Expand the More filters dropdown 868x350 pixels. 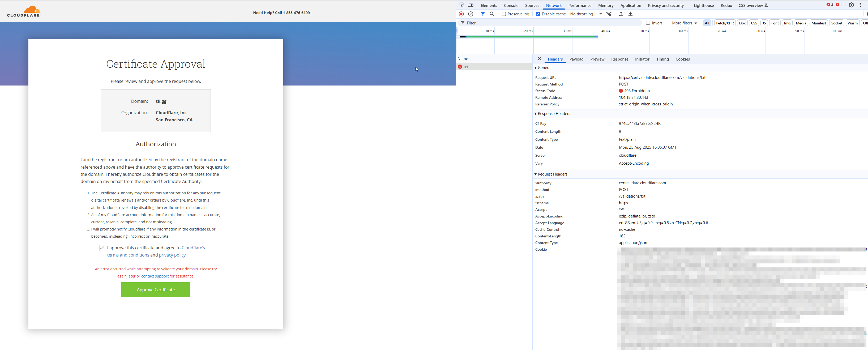pyautogui.click(x=684, y=23)
